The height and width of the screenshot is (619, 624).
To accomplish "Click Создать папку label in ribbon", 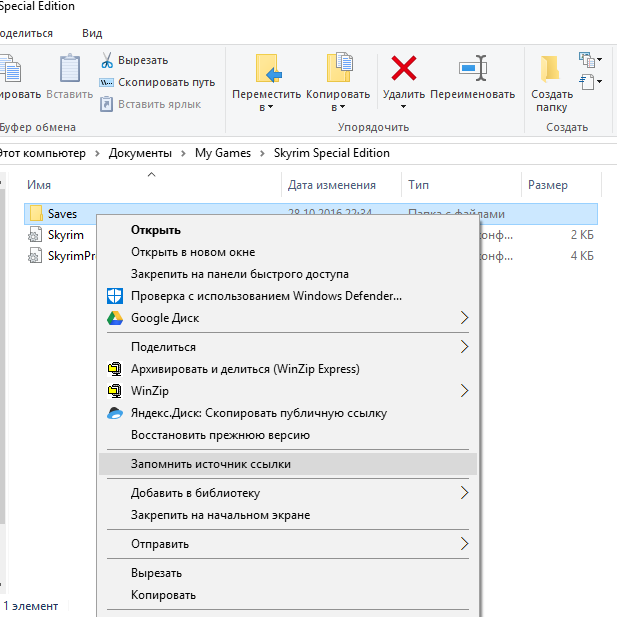I will tap(552, 101).
